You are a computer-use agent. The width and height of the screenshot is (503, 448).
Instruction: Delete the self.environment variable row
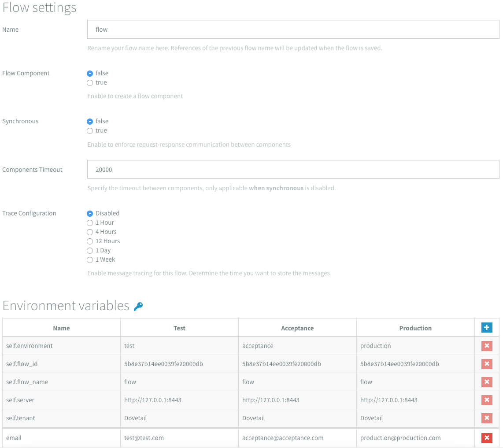pos(487,346)
